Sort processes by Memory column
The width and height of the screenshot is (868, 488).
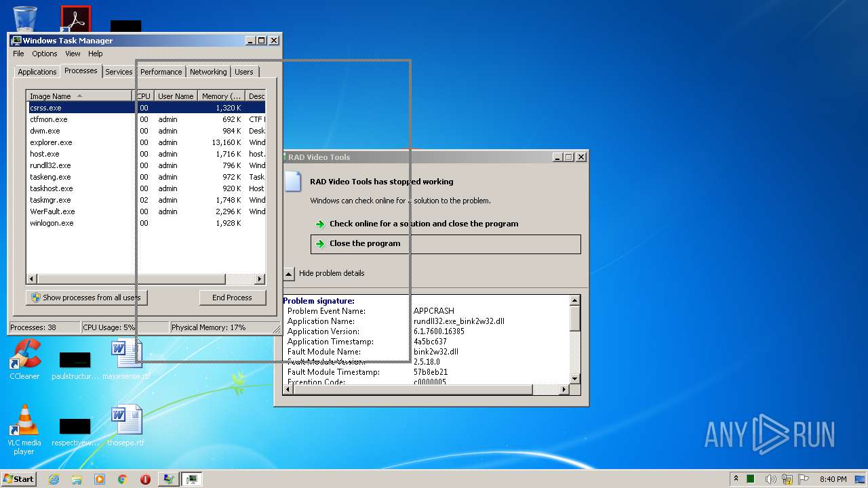coord(221,96)
